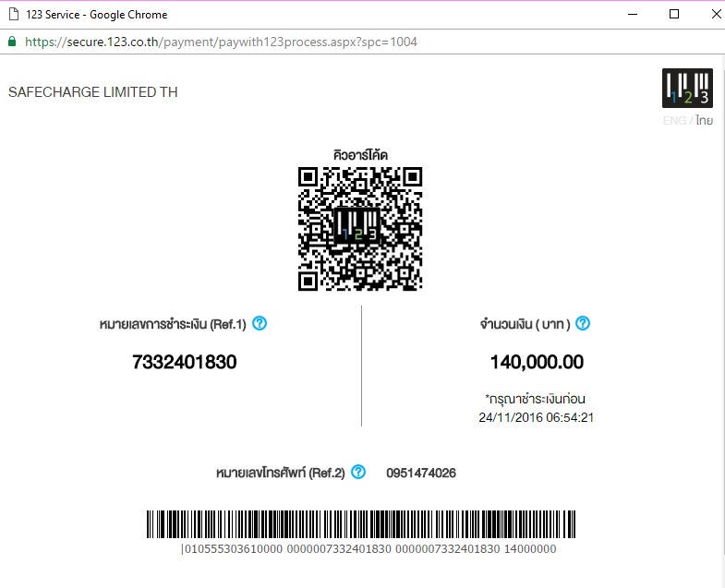Select the phone number 0951474026
The width and height of the screenshot is (725, 588).
pyautogui.click(x=421, y=473)
